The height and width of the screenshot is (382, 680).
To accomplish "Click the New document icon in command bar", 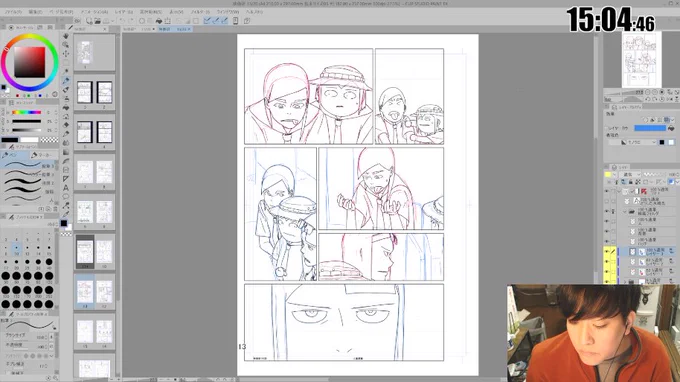I will point(89,20).
